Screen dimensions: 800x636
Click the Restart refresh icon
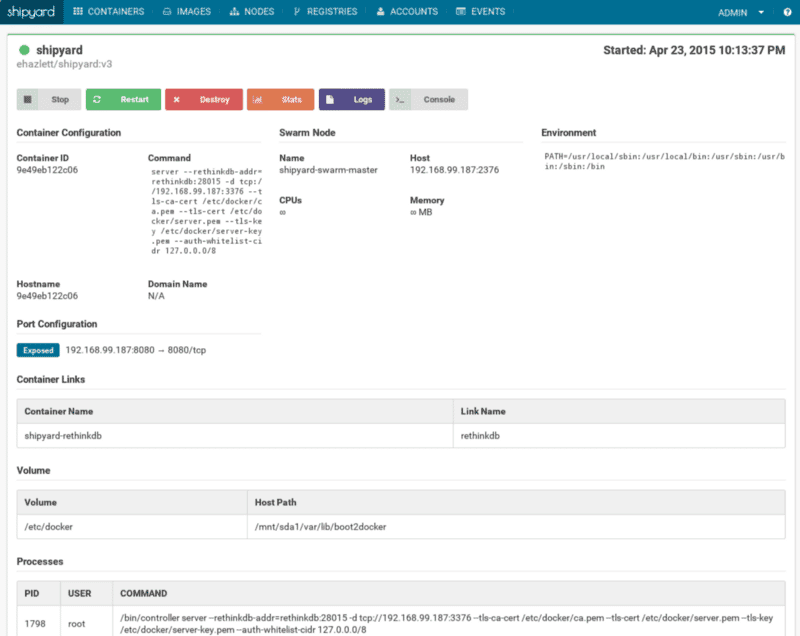pyautogui.click(x=99, y=99)
